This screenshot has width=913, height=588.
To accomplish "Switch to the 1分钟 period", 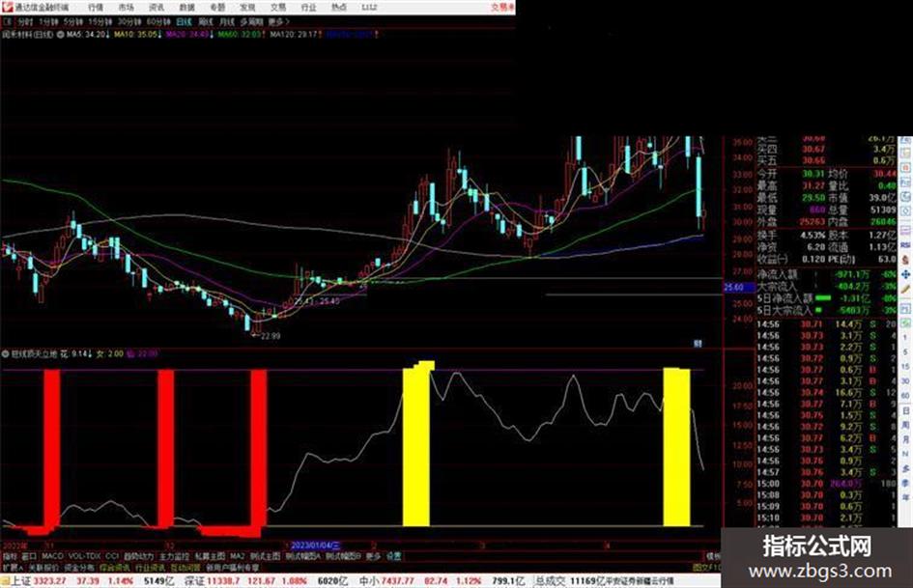I will point(48,21).
